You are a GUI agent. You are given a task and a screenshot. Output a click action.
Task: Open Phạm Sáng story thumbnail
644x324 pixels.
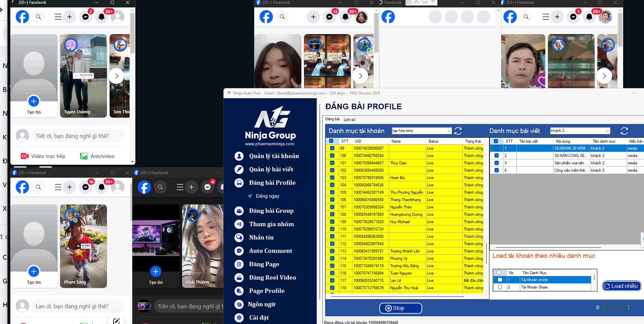click(x=84, y=246)
